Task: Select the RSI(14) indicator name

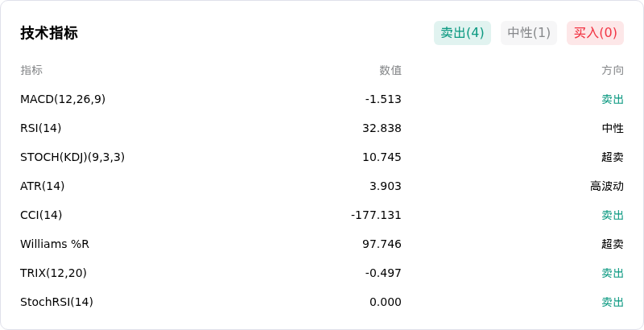Action: pyautogui.click(x=41, y=128)
